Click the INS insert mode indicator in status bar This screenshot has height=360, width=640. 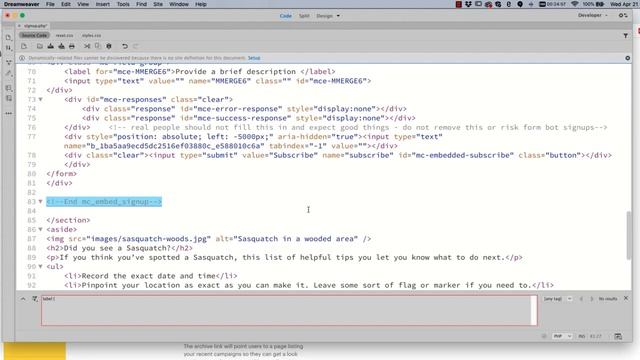582,336
